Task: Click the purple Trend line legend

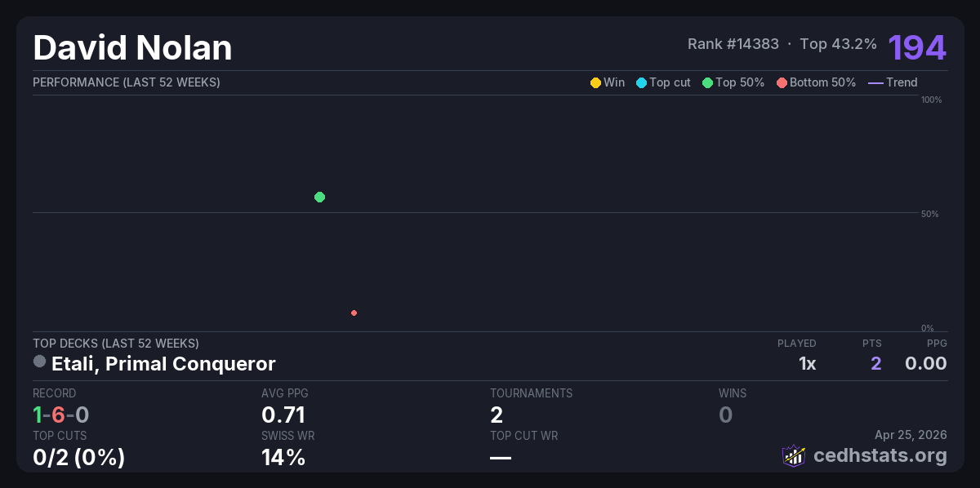Action: pos(875,82)
